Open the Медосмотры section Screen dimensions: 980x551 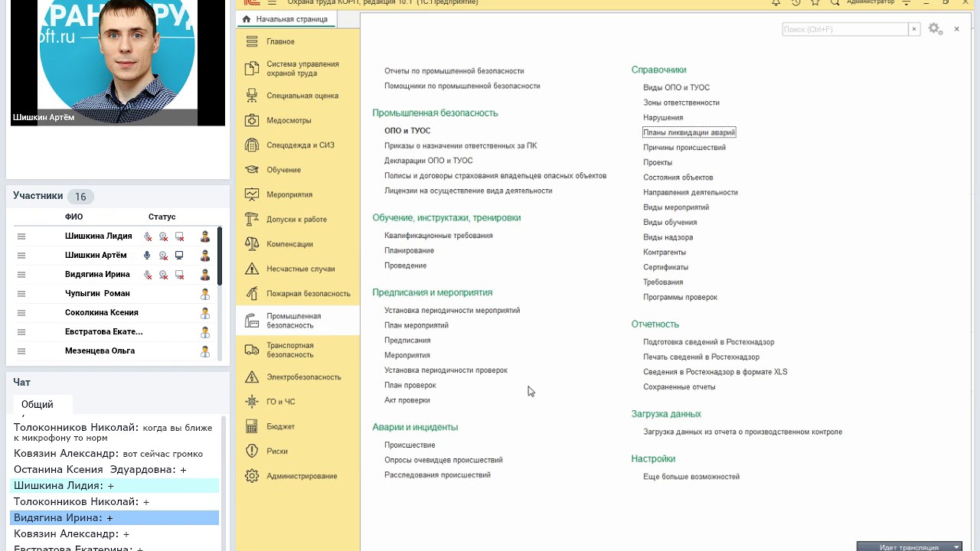(x=298, y=120)
